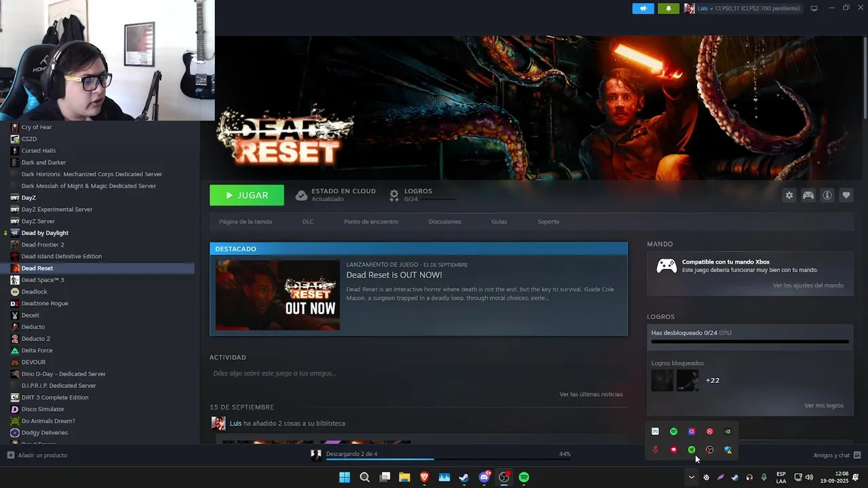This screenshot has height=488, width=868.
Task: Open taskbar Search magnifier icon
Action: pos(365,477)
